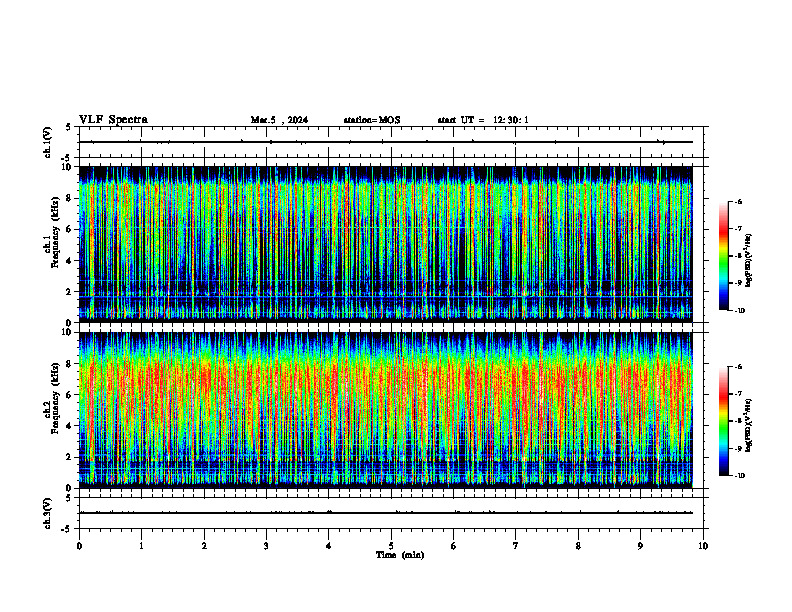Click the ch.3(V) waveform axis label
This screenshot has width=792, height=612.
[x=47, y=514]
